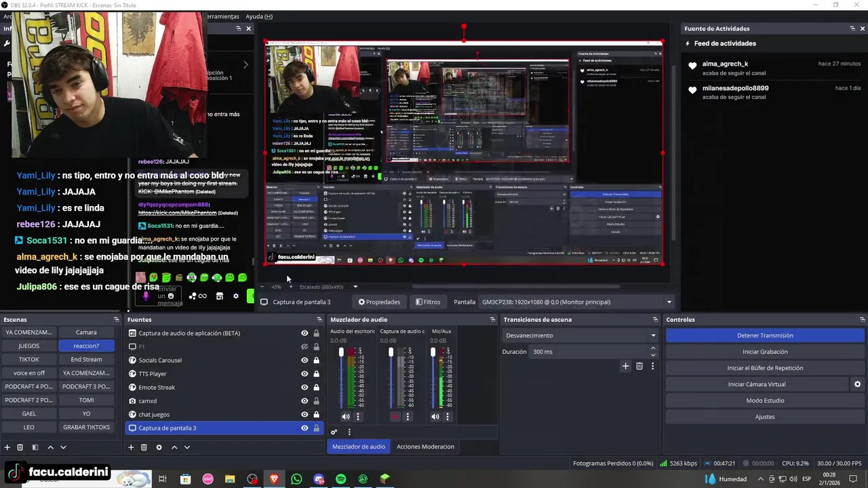
Task: Click the Duración 300 ms field
Action: pyautogui.click(x=588, y=352)
